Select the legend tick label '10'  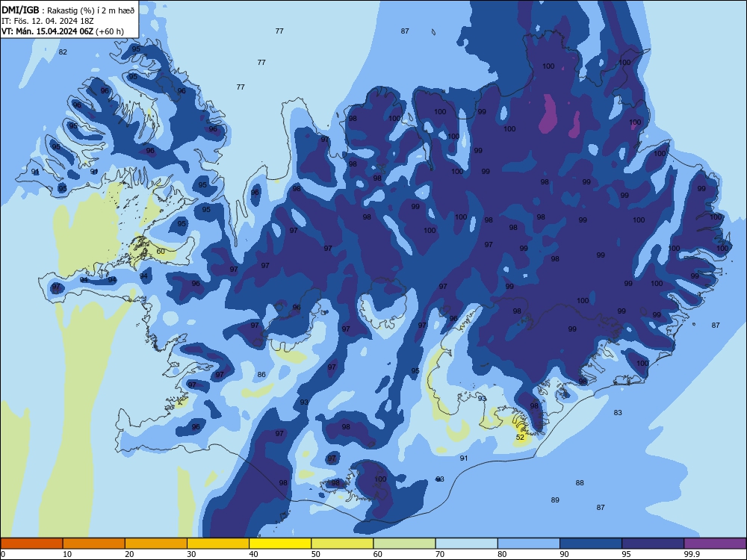67,554
